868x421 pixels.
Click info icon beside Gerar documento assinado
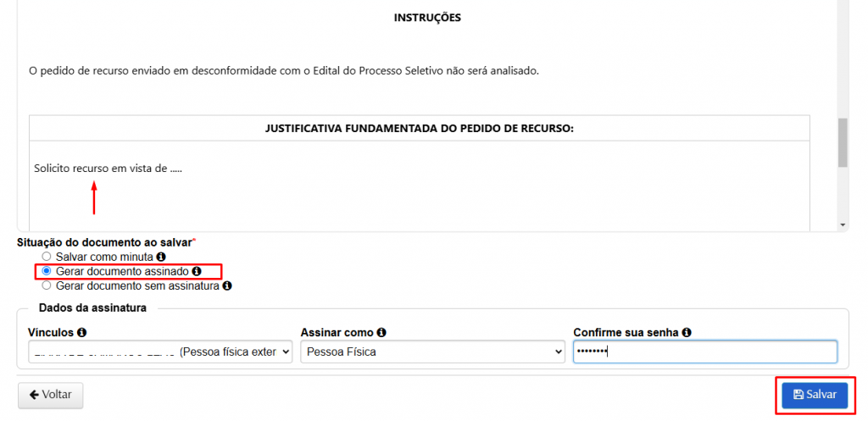pyautogui.click(x=197, y=271)
